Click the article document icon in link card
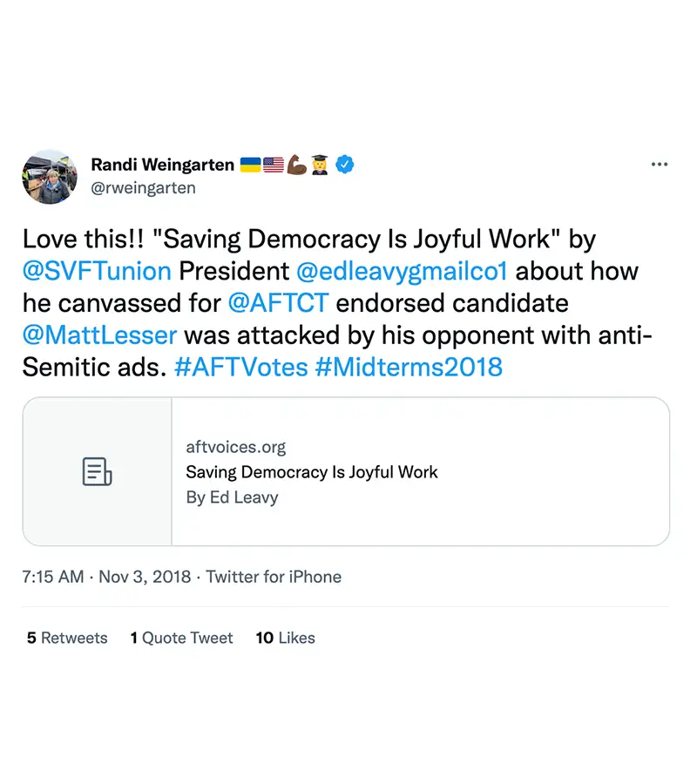Screen dimensions: 697x784 point(97,471)
